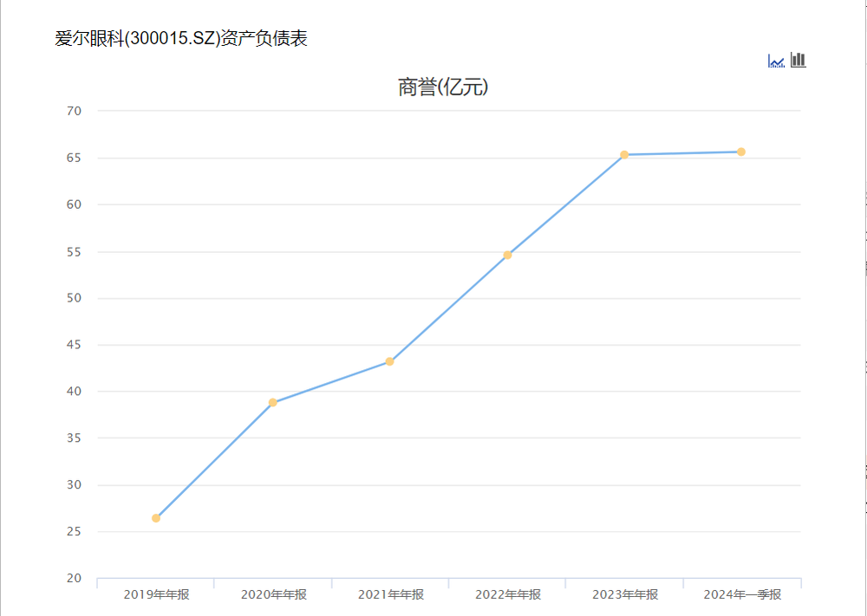This screenshot has height=616, width=867.
Task: Select the 2020年年报 data point
Action: coord(272,402)
